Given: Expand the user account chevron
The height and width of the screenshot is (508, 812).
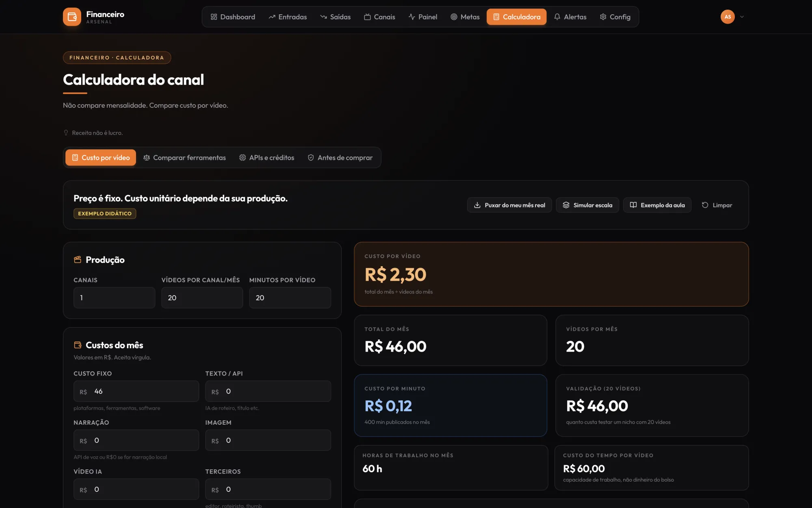Looking at the screenshot, I should pos(742,17).
